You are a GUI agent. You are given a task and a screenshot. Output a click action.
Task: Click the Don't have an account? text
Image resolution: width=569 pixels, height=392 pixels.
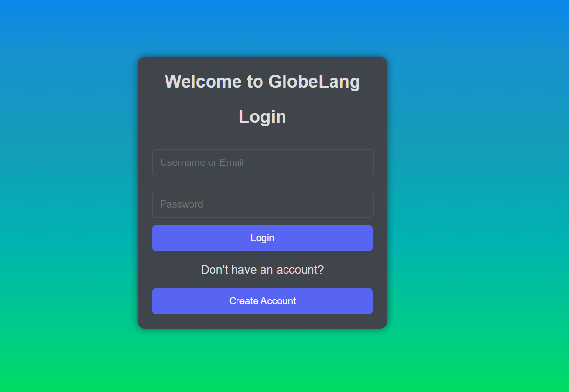click(x=262, y=270)
